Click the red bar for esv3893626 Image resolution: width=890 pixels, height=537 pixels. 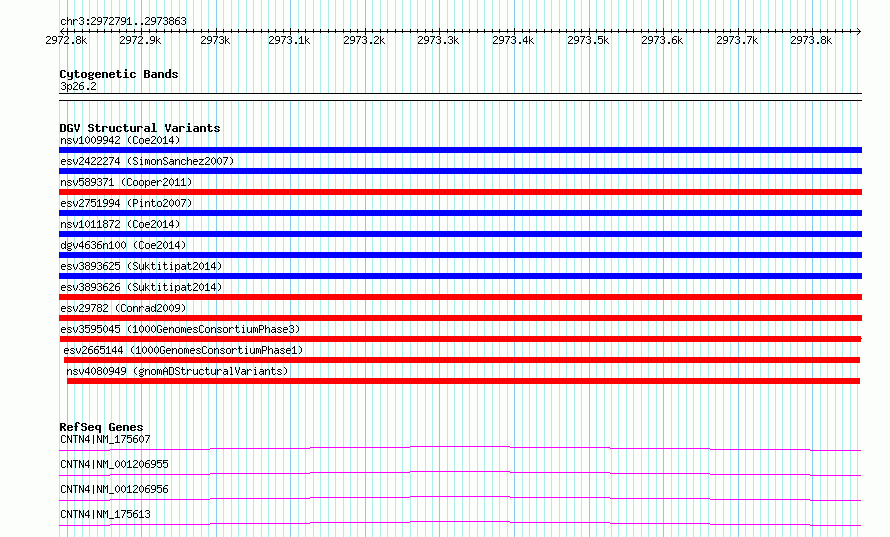pos(460,297)
